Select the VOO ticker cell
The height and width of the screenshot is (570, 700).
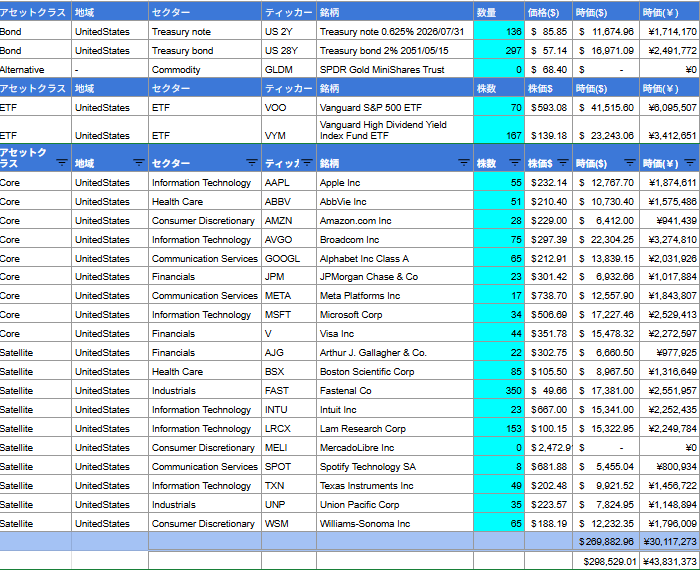click(x=289, y=107)
